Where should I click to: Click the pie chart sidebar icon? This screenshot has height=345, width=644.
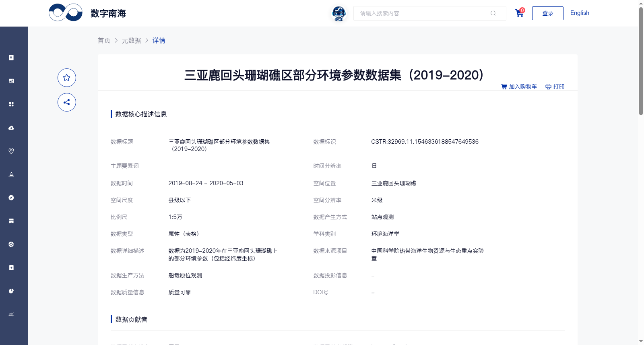click(x=11, y=291)
